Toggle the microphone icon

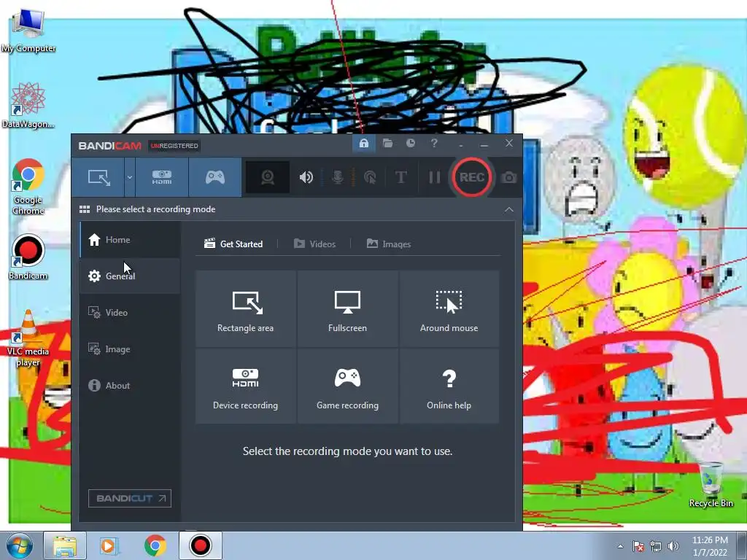338,177
